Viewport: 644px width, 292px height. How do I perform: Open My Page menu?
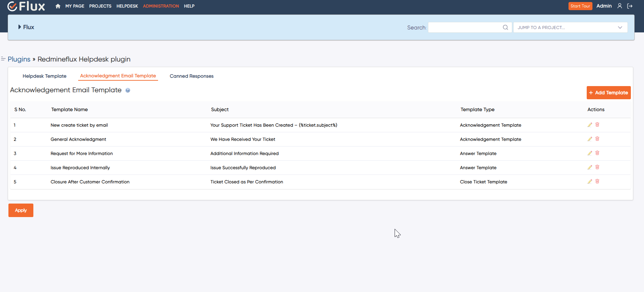(75, 6)
